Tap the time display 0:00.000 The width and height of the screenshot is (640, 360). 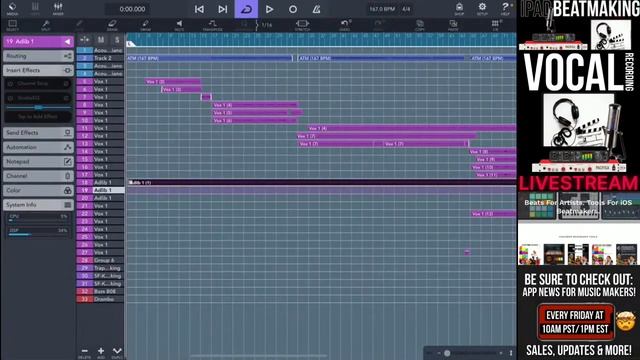point(132,9)
